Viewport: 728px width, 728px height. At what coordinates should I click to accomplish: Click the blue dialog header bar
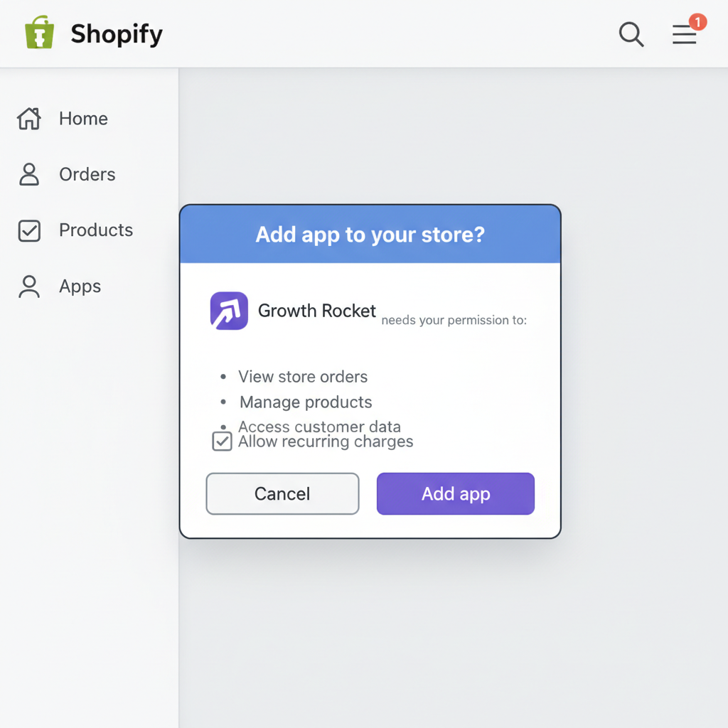pyautogui.click(x=370, y=234)
